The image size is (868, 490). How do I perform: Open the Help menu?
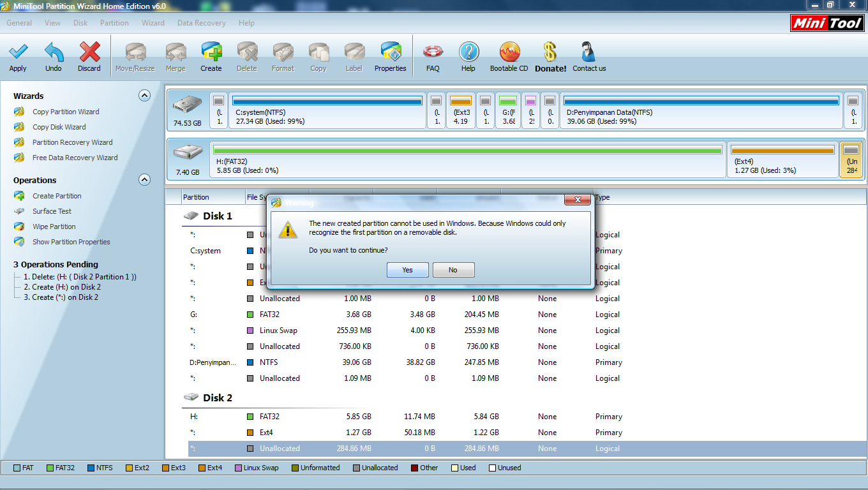(246, 23)
